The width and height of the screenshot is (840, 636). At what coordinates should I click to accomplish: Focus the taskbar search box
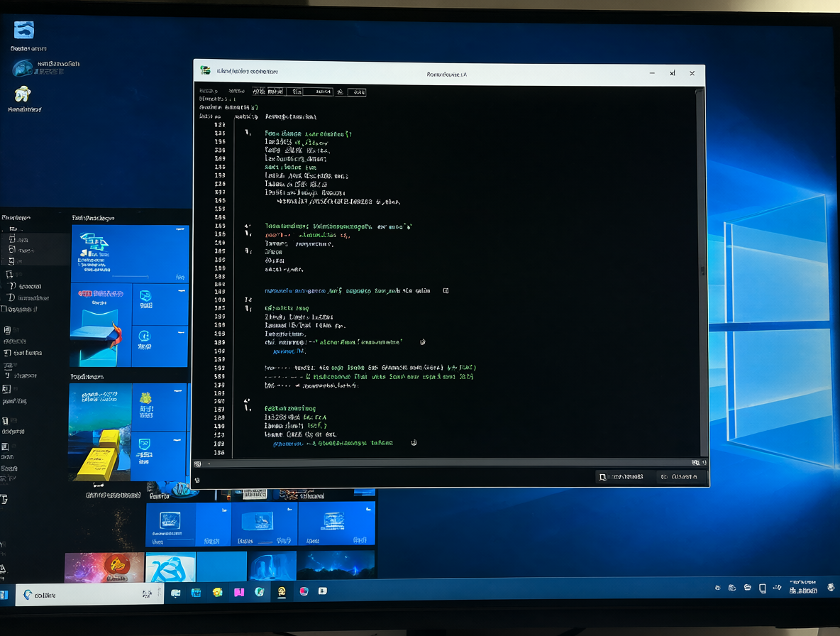click(89, 595)
